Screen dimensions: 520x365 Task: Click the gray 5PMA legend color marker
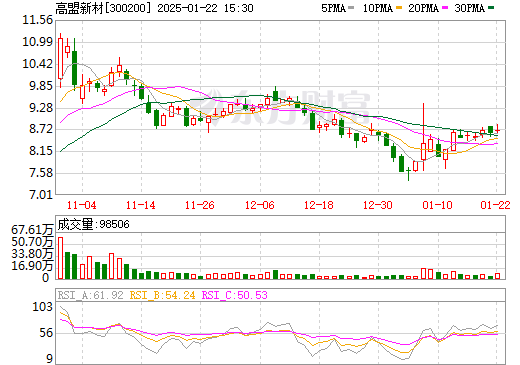pos(351,8)
